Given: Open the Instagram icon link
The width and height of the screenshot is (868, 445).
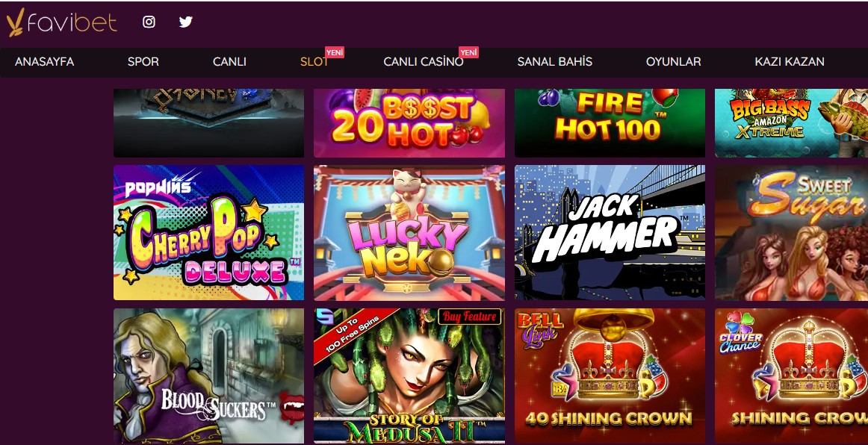Looking at the screenshot, I should (149, 22).
